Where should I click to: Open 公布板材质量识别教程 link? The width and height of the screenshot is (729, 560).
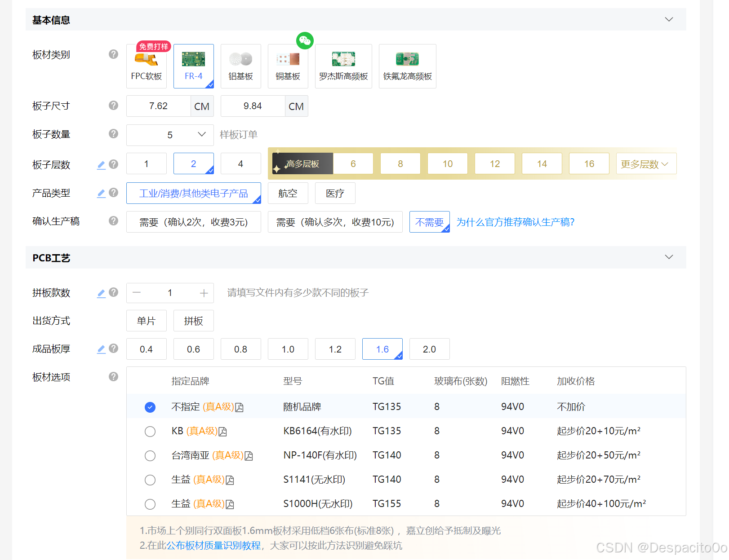click(x=213, y=545)
